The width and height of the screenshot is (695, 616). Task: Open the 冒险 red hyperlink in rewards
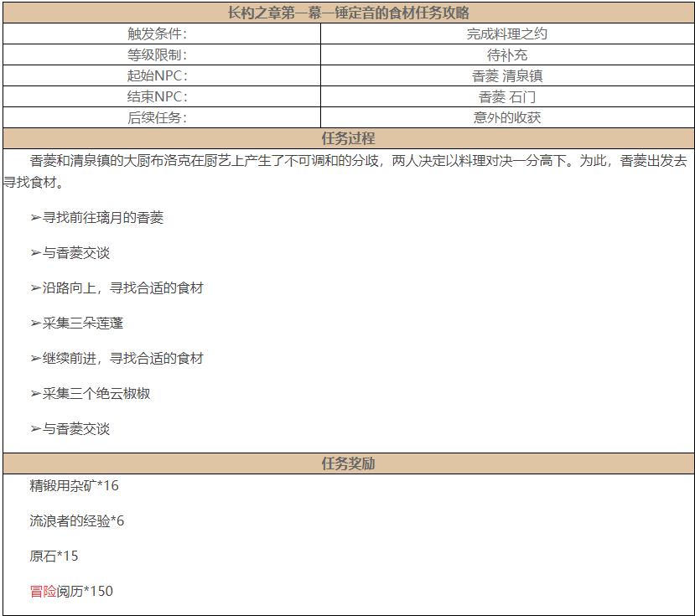(41, 592)
